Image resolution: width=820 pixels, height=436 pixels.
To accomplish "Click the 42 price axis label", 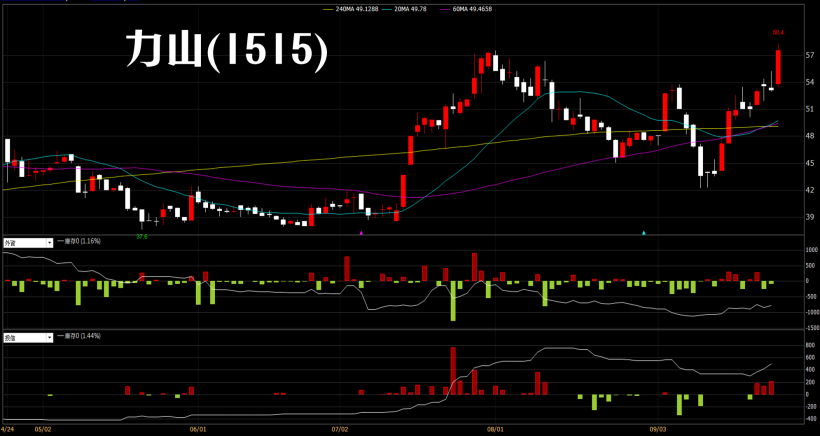I will (810, 190).
